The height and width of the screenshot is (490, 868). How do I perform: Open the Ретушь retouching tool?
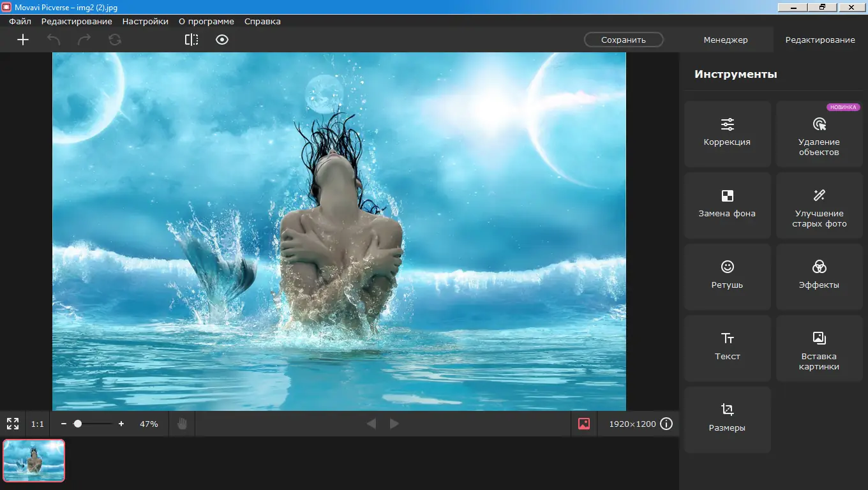click(727, 276)
